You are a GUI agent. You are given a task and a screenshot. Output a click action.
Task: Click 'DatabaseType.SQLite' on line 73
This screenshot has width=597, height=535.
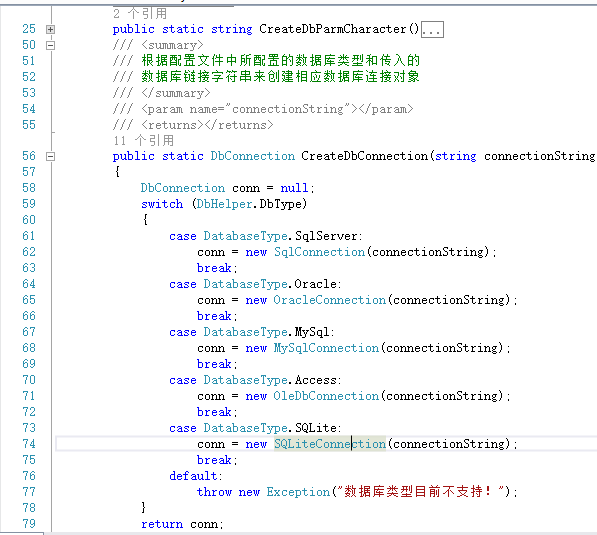coord(270,428)
